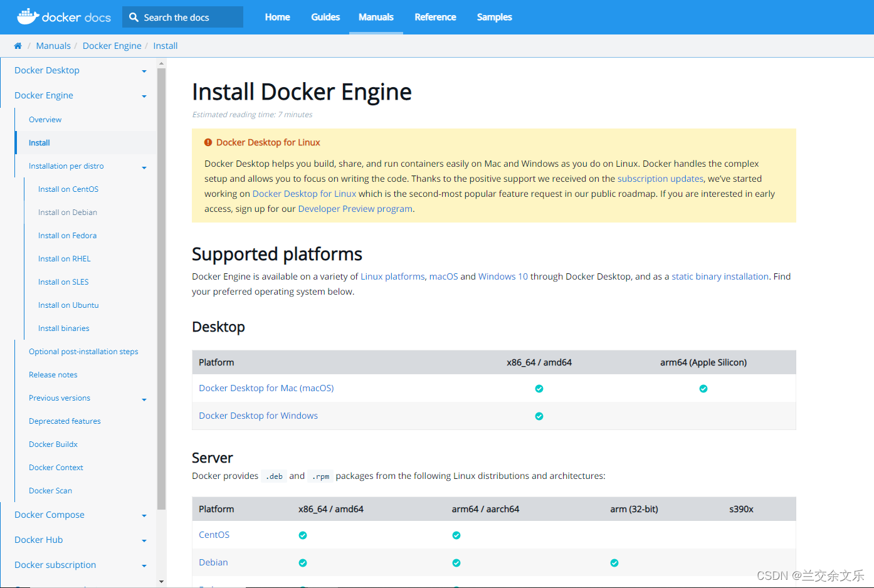Click the Linux platforms link
Image resolution: width=874 pixels, height=588 pixels.
click(392, 276)
